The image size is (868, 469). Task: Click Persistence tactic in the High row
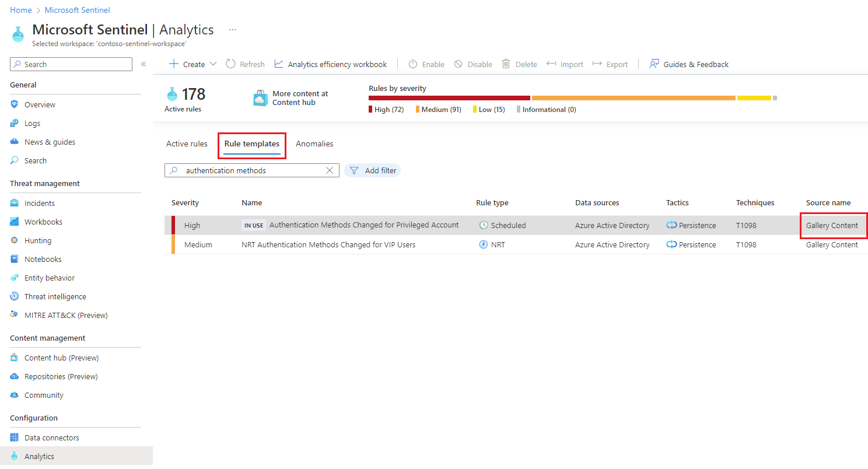tap(691, 225)
